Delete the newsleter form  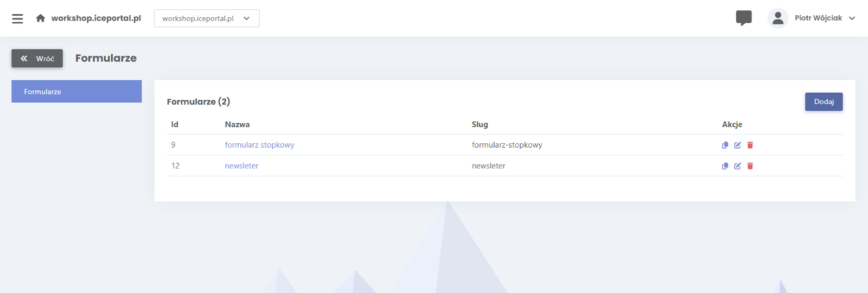coord(750,166)
